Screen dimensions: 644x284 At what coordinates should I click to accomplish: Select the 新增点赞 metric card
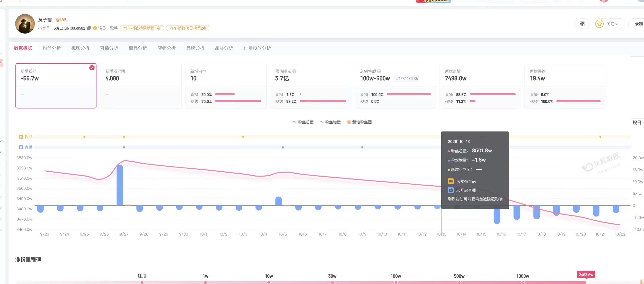pos(480,86)
